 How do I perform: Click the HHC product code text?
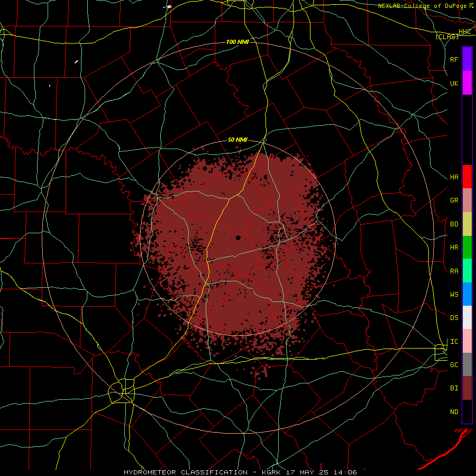(x=464, y=32)
